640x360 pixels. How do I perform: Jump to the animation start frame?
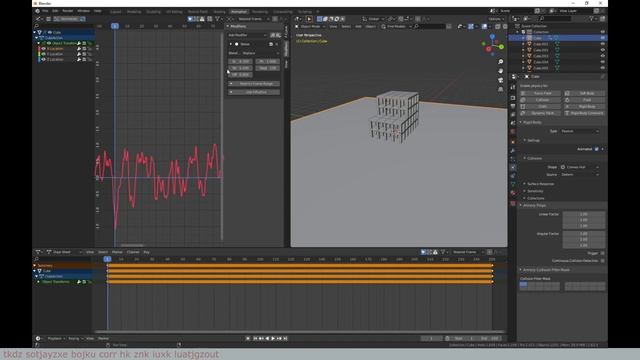(255, 338)
